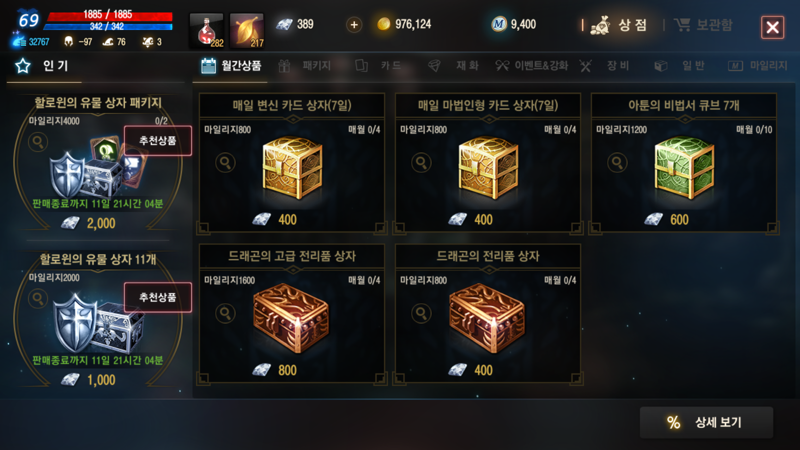Screen dimensions: 800x450
Task: Open the 이벤트&강화 tab
Action: click(x=531, y=66)
